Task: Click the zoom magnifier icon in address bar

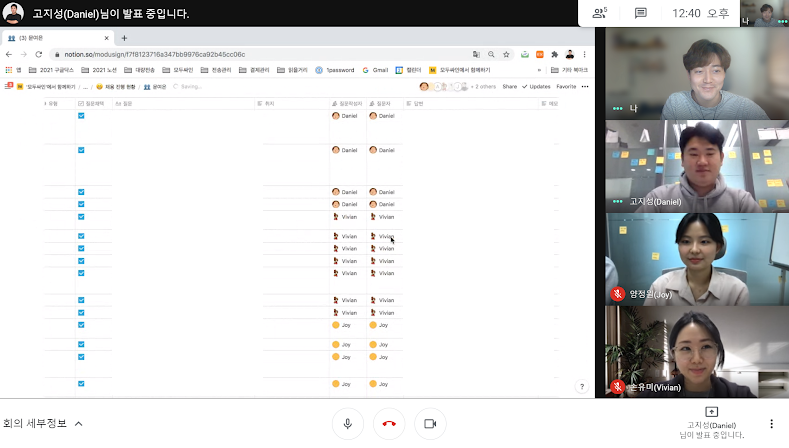Action: pyautogui.click(x=491, y=54)
